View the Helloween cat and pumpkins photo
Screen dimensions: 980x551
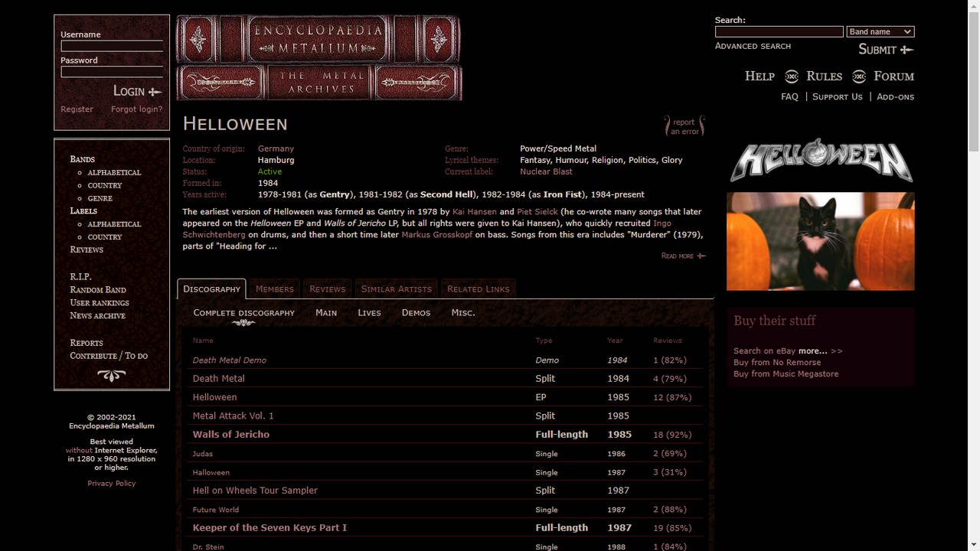[x=821, y=241]
